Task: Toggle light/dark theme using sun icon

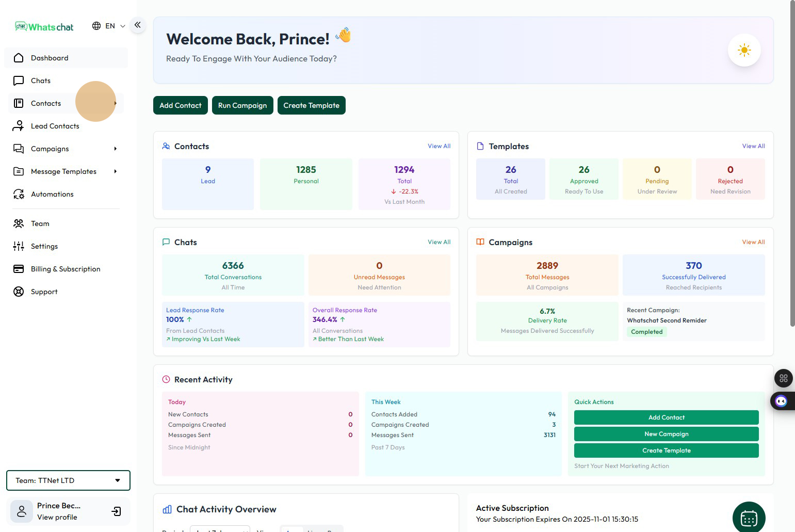Action: coord(744,50)
